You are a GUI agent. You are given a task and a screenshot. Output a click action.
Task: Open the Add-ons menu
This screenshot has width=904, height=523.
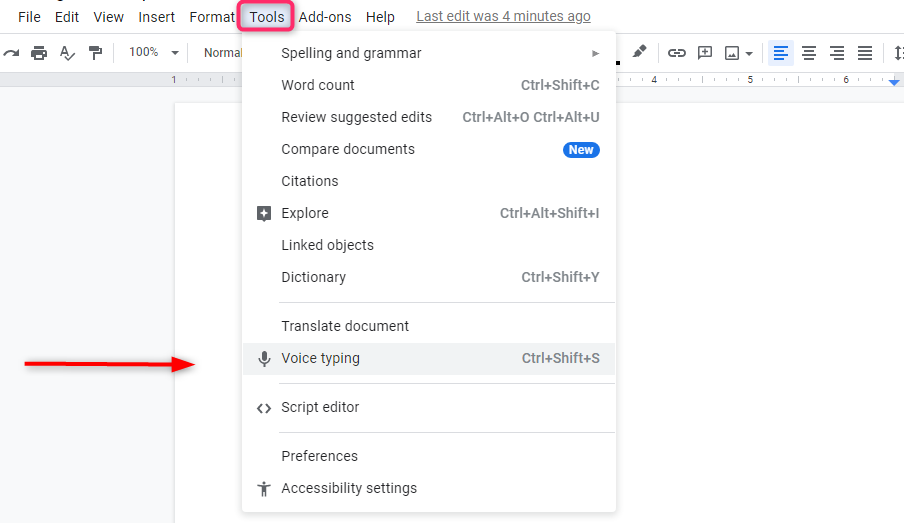click(325, 17)
